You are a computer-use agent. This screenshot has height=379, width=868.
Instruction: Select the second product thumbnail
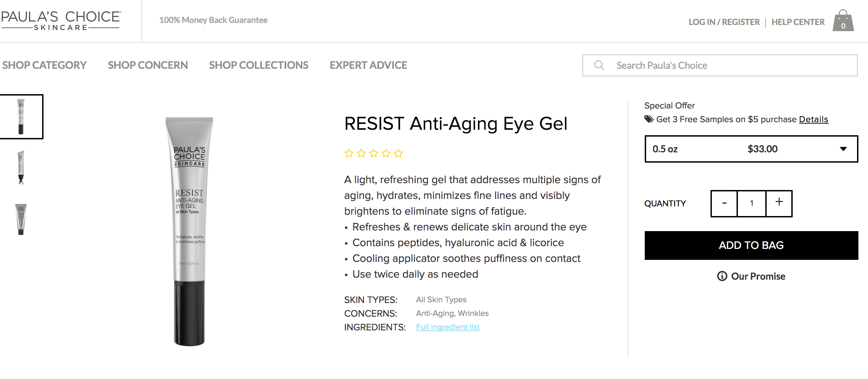pos(21,168)
